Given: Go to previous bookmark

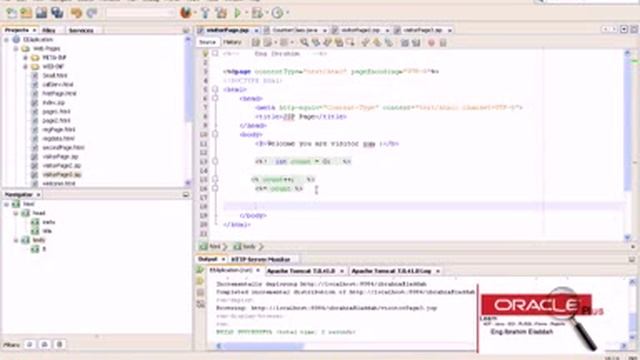Looking at the screenshot, I should point(365,42).
